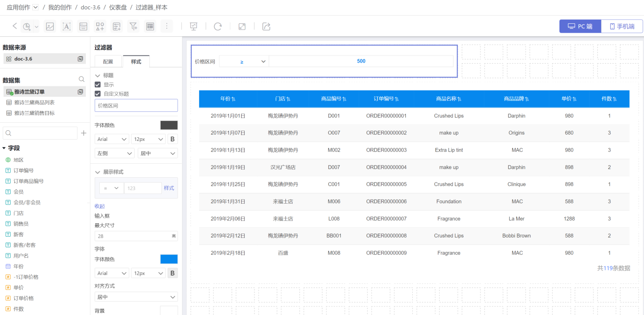Click the search icon beside 数据集
Screen dimensions: 644x315
click(81, 79)
